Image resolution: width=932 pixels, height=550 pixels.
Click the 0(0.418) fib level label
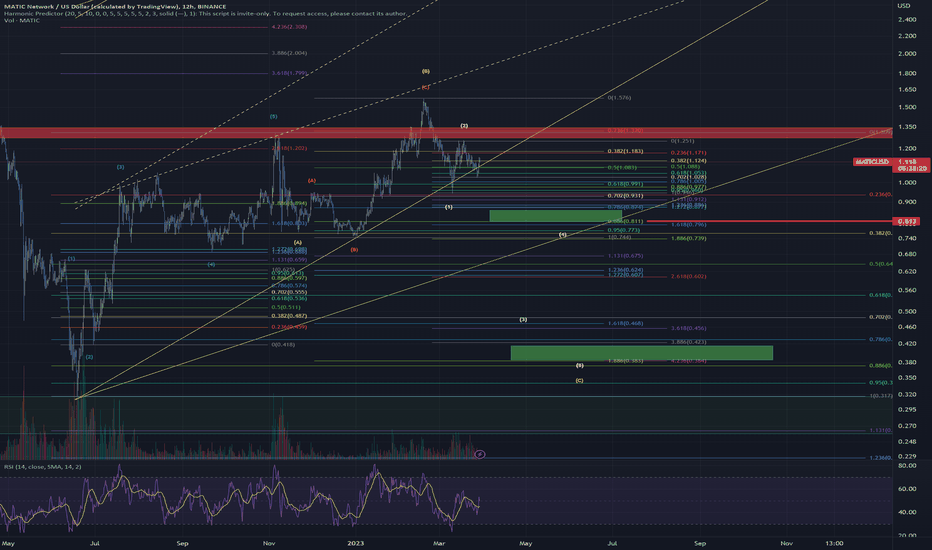click(x=284, y=345)
